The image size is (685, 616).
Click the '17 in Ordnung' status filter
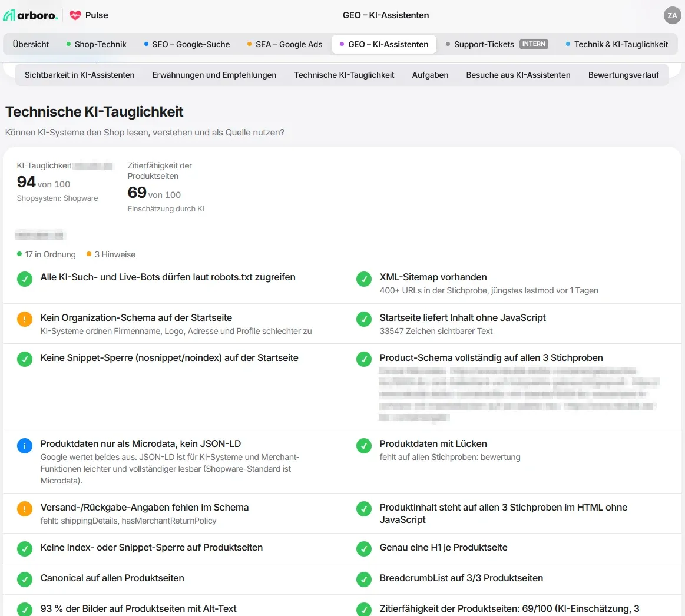pos(47,254)
